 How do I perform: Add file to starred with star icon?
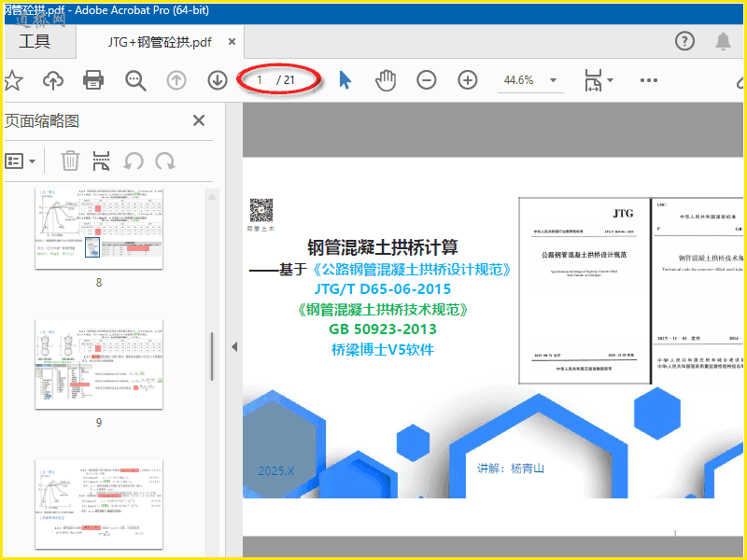point(13,80)
